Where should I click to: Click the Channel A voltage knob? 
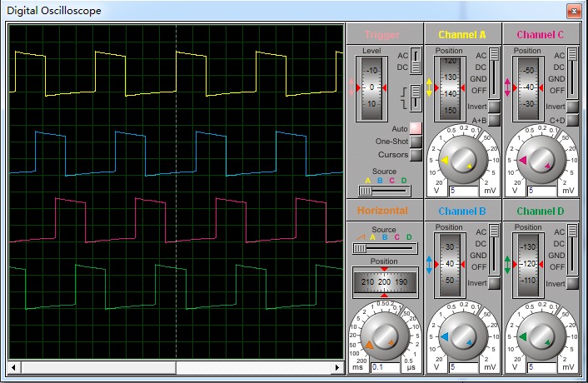coord(463,159)
